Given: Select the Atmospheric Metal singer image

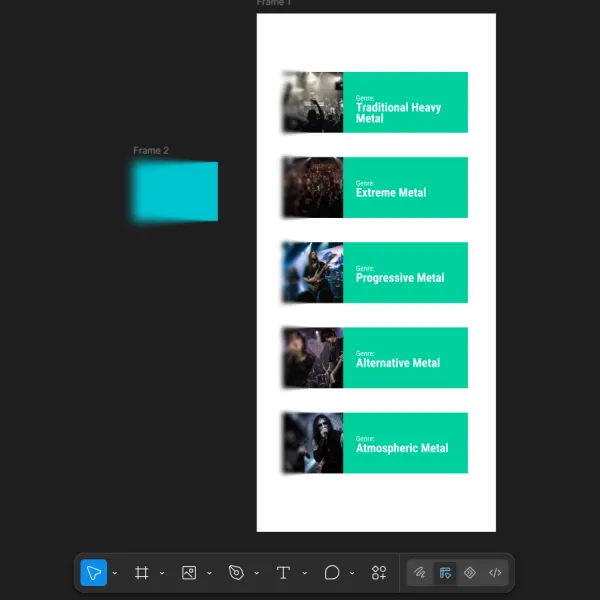Looking at the screenshot, I should click(x=313, y=443).
